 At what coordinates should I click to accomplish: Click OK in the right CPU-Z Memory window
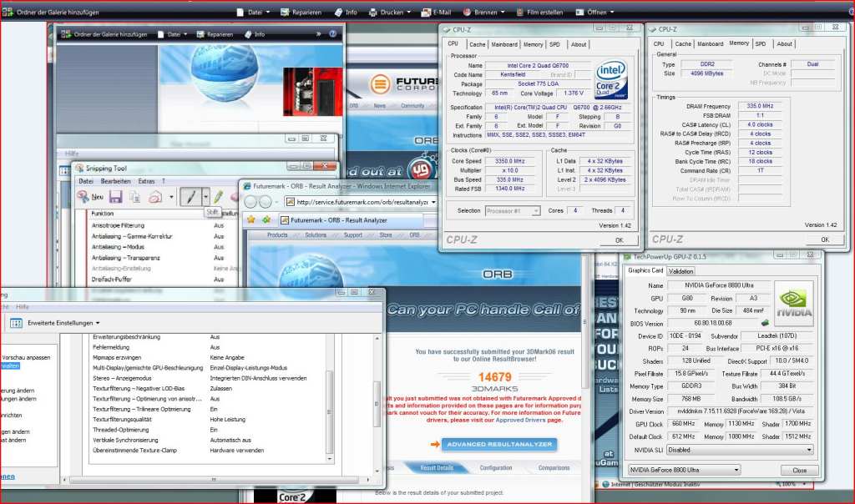click(825, 239)
